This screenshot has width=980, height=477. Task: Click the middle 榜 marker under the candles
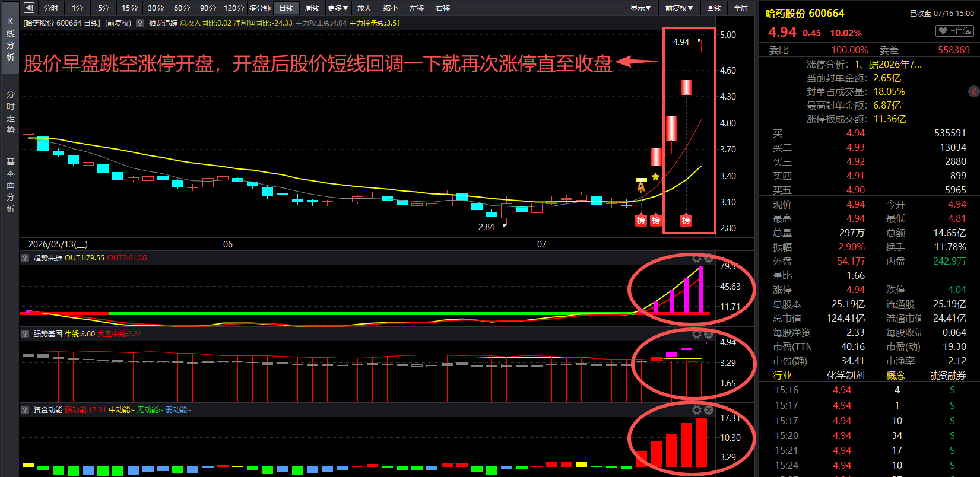coord(656,220)
